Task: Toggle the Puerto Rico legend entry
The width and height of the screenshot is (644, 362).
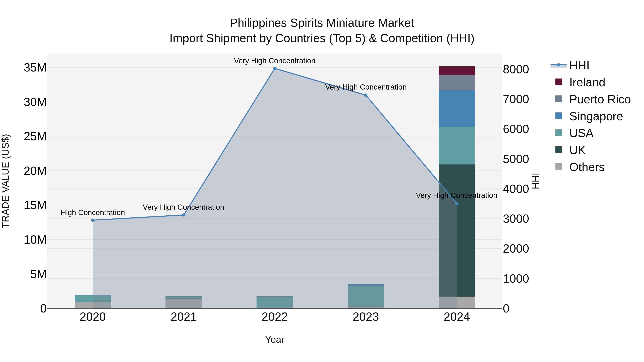Action: point(593,99)
